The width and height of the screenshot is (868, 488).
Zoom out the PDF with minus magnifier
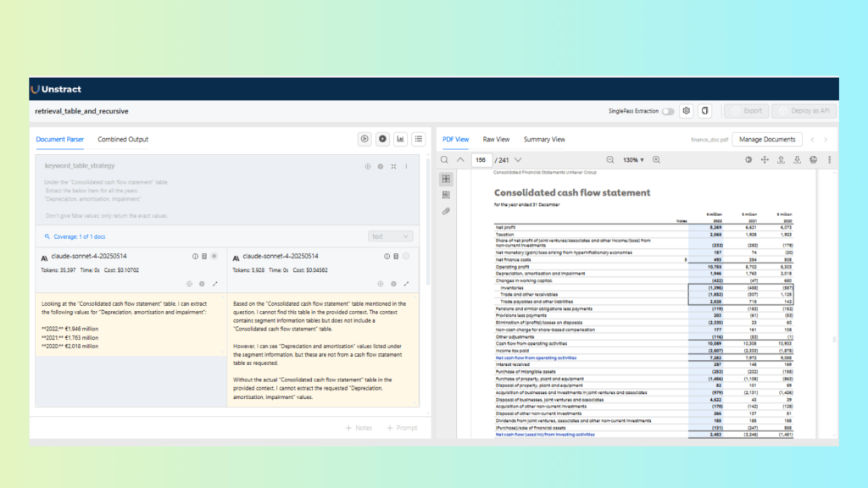click(609, 159)
